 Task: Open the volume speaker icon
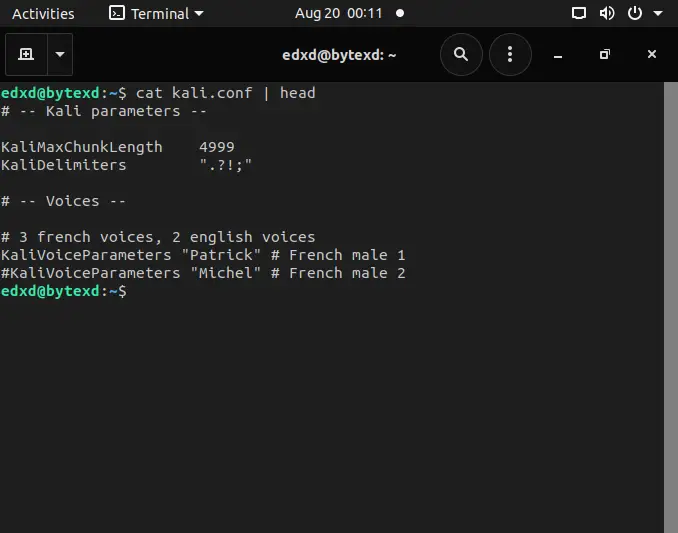point(607,13)
